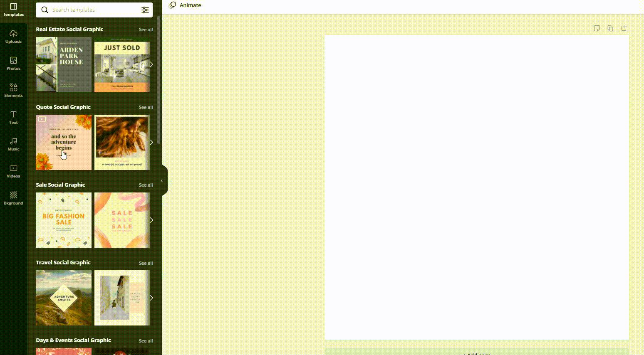Open the Photos sidebar tab
This screenshot has height=355, width=644.
[13, 64]
